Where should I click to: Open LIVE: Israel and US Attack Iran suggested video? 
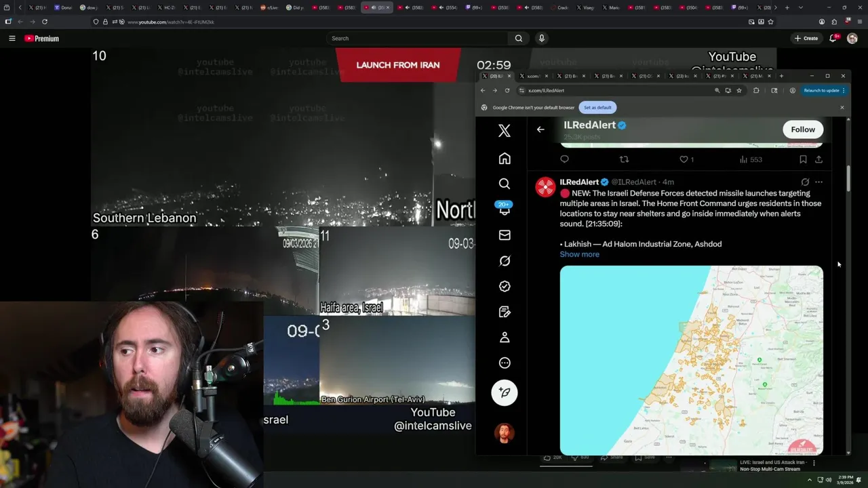(x=773, y=466)
